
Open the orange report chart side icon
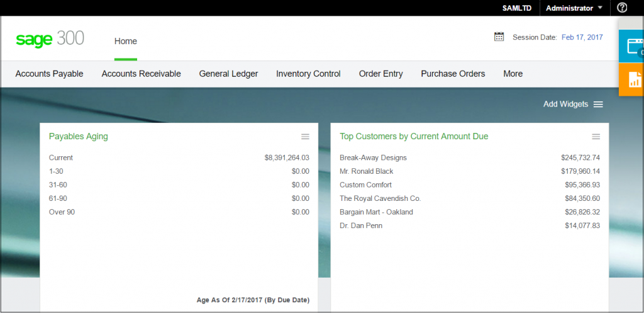click(631, 79)
